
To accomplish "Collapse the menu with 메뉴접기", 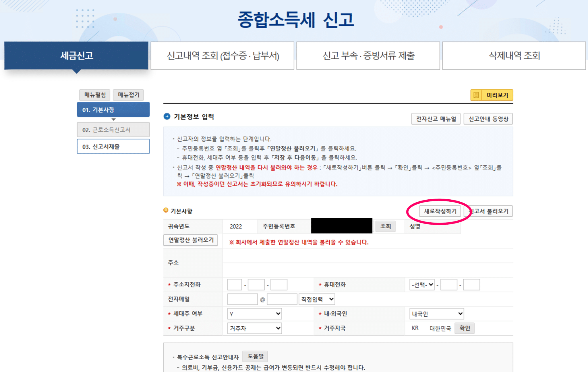I will pos(128,95).
